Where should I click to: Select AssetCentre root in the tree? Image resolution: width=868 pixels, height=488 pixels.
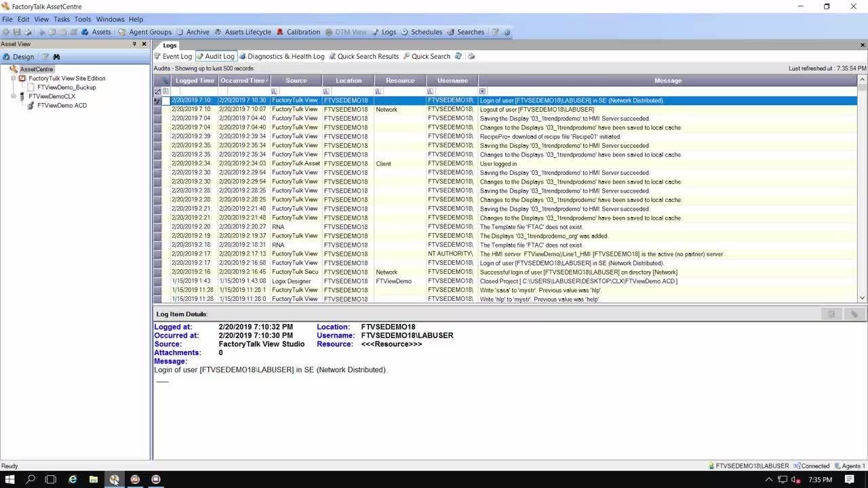point(36,69)
